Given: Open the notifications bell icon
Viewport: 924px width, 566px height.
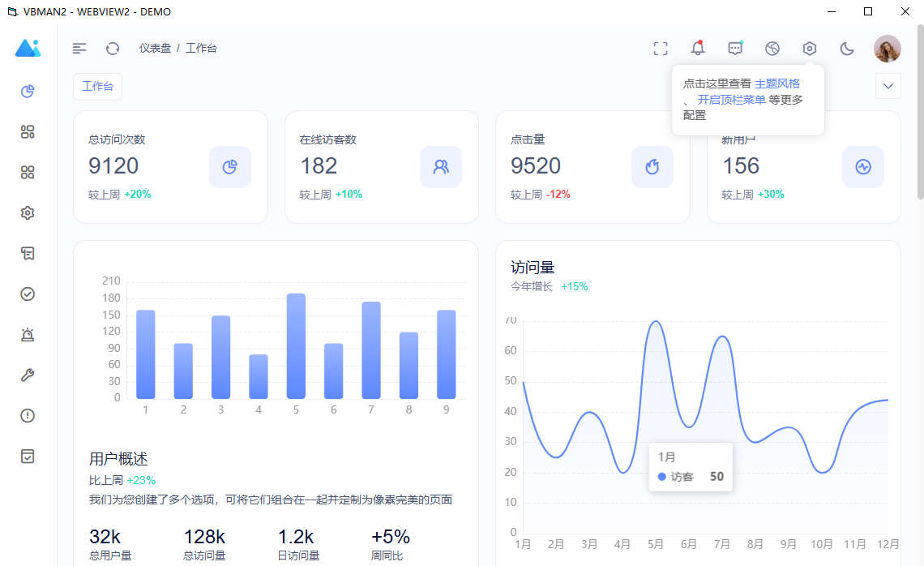Looking at the screenshot, I should (697, 48).
